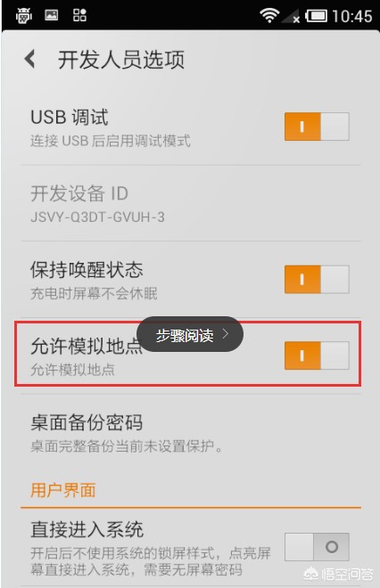This screenshot has width=380, height=588.
Task: Tap the no-signal cellular icon
Action: point(292,16)
